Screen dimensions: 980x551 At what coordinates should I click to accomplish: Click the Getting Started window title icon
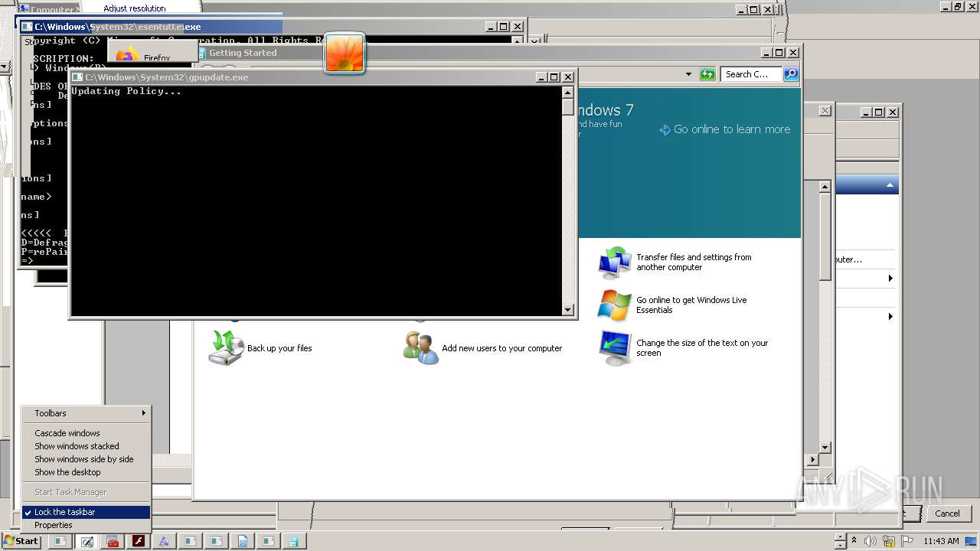coord(202,53)
